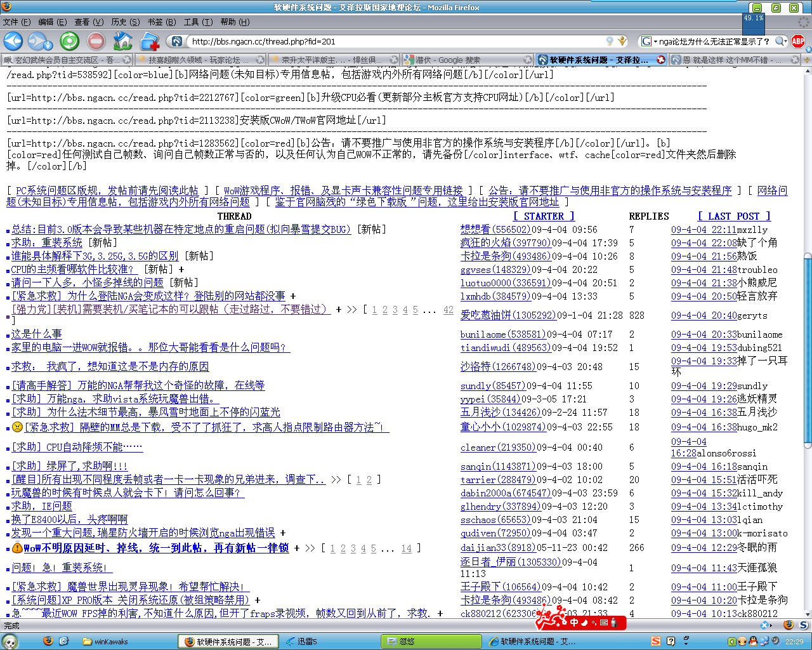Click the Internet Explorer quick launch icon
The width and height of the screenshot is (812, 650).
point(64,641)
